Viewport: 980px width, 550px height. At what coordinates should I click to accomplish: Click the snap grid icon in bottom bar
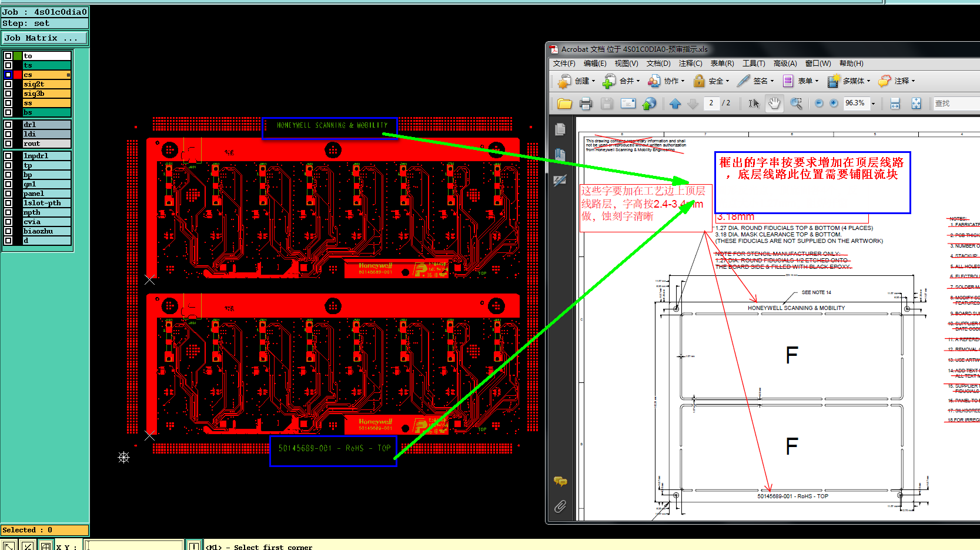(46, 546)
